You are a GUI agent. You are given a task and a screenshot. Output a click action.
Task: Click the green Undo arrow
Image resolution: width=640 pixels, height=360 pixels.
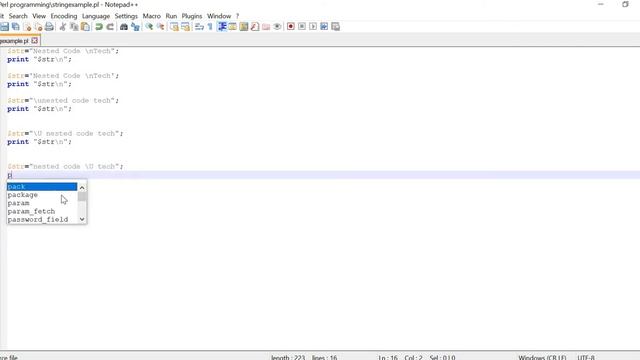tap(99, 27)
